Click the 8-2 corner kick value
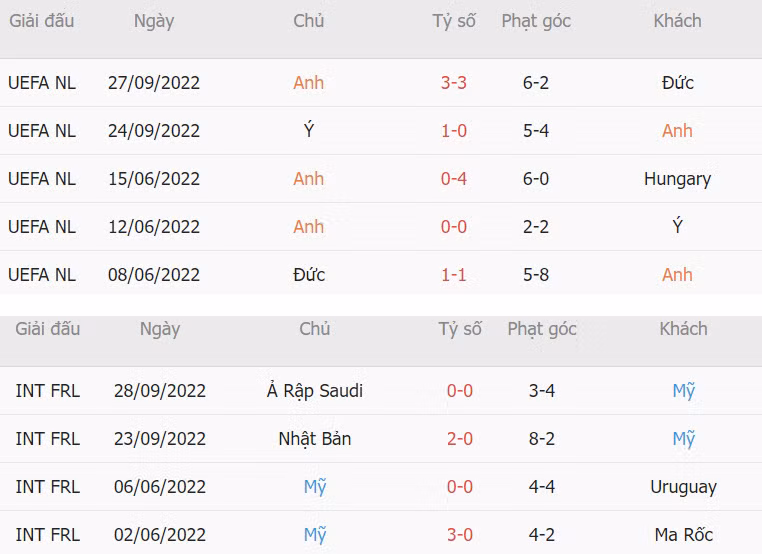762x554 pixels. click(542, 439)
